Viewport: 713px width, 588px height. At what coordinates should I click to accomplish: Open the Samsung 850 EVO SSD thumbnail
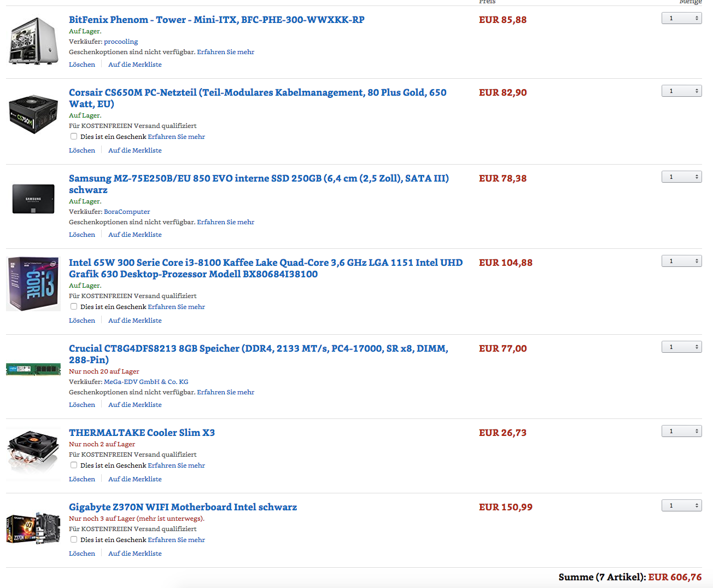tap(33, 199)
